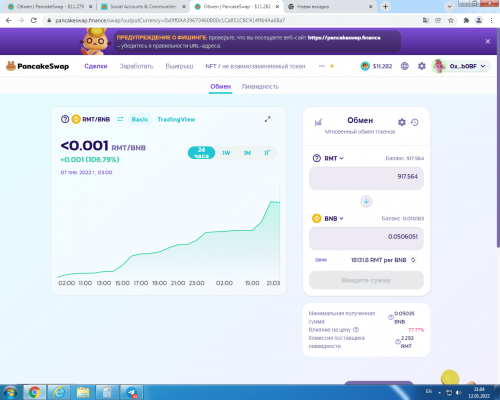Click price 18131.8 RMT per BNB text
The height and width of the screenshot is (400, 500).
pos(379,260)
